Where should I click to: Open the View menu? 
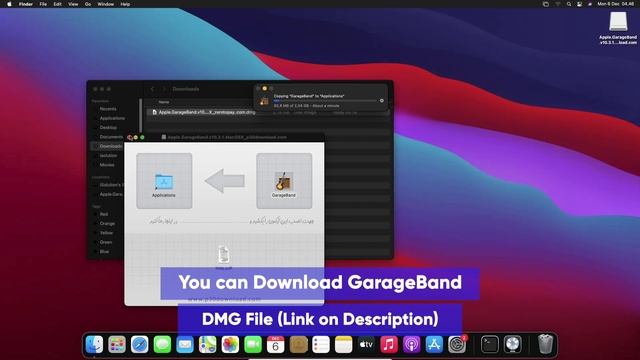point(73,4)
